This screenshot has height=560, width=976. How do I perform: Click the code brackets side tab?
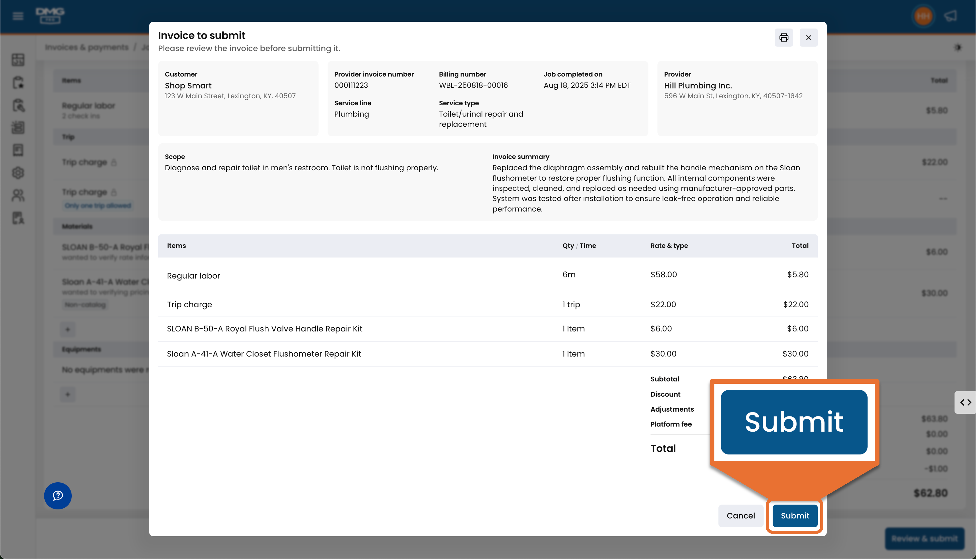pyautogui.click(x=965, y=402)
